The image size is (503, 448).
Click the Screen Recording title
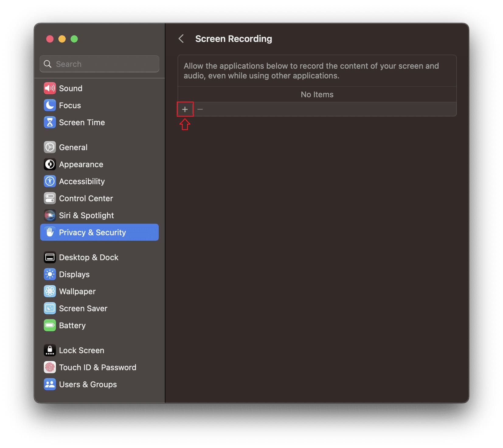pos(234,39)
